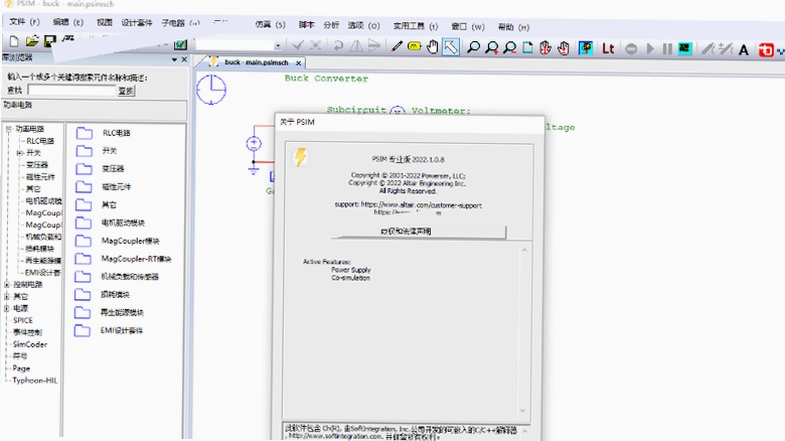
Task: Click the altair customer-support link
Action: pos(421,205)
